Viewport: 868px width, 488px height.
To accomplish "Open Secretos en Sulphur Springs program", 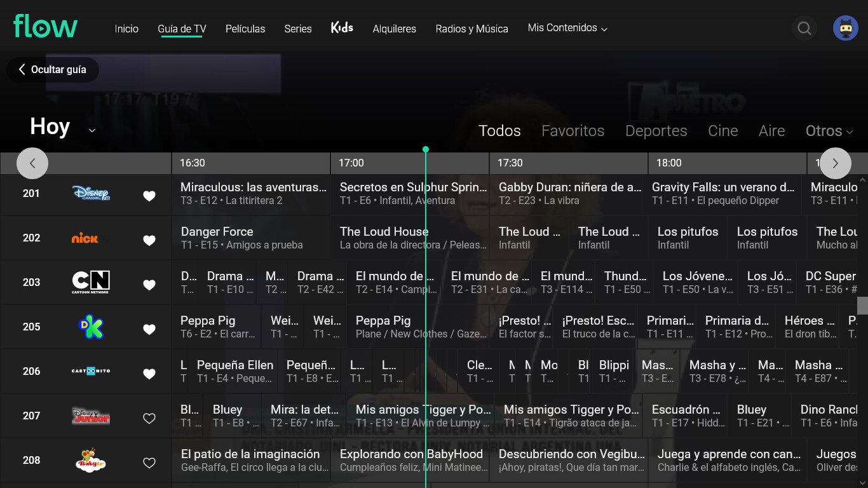I will (410, 194).
